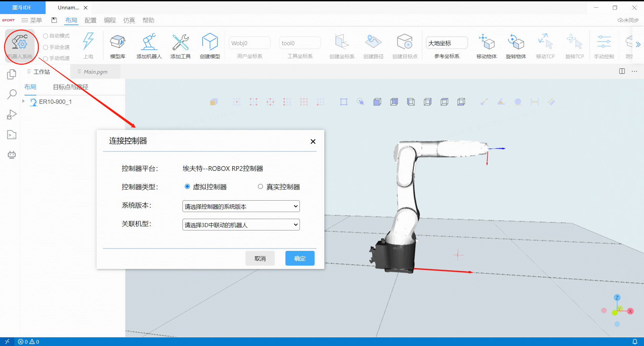Open the 模型库 model library
Screen dimensions: 644x346
click(118, 46)
